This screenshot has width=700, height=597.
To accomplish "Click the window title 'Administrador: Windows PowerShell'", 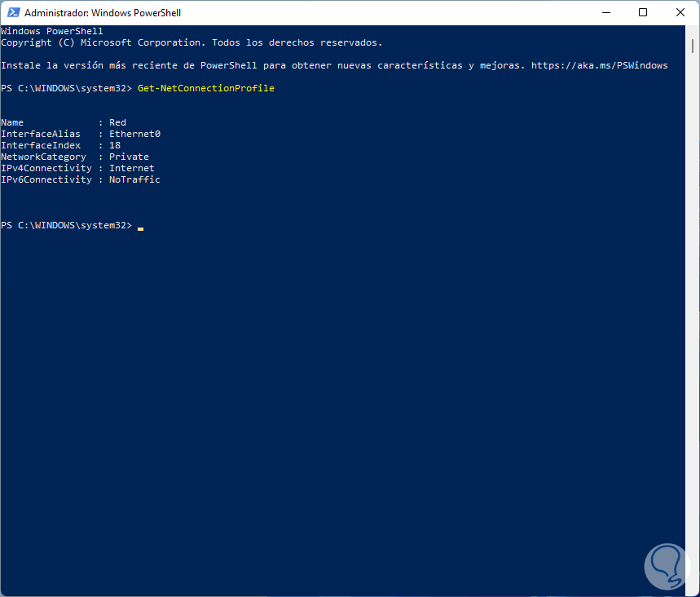I will pyautogui.click(x=103, y=13).
